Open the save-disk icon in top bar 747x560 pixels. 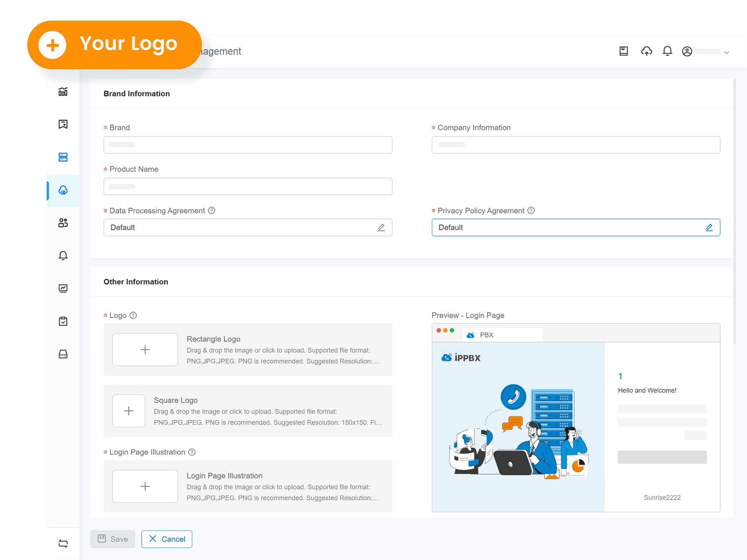[624, 51]
